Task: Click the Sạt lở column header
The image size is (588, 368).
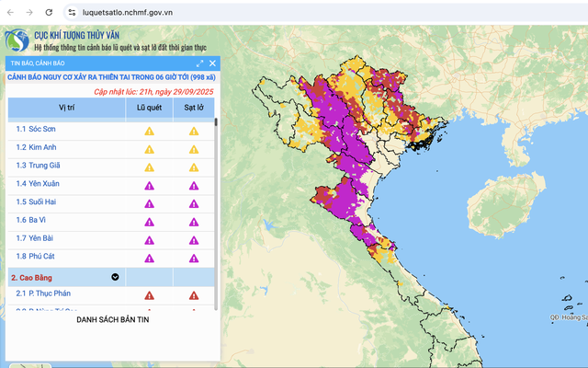Action: [x=194, y=108]
